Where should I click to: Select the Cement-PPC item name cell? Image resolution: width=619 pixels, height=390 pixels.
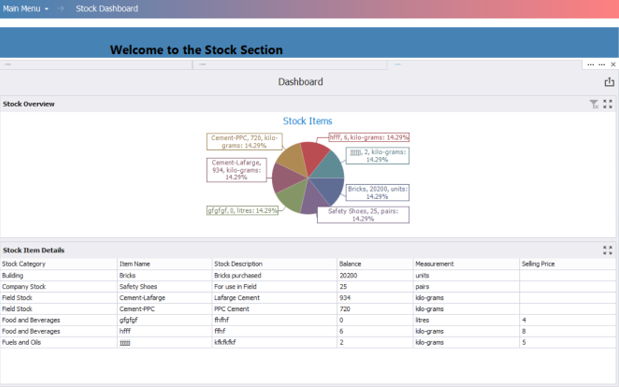coord(165,309)
